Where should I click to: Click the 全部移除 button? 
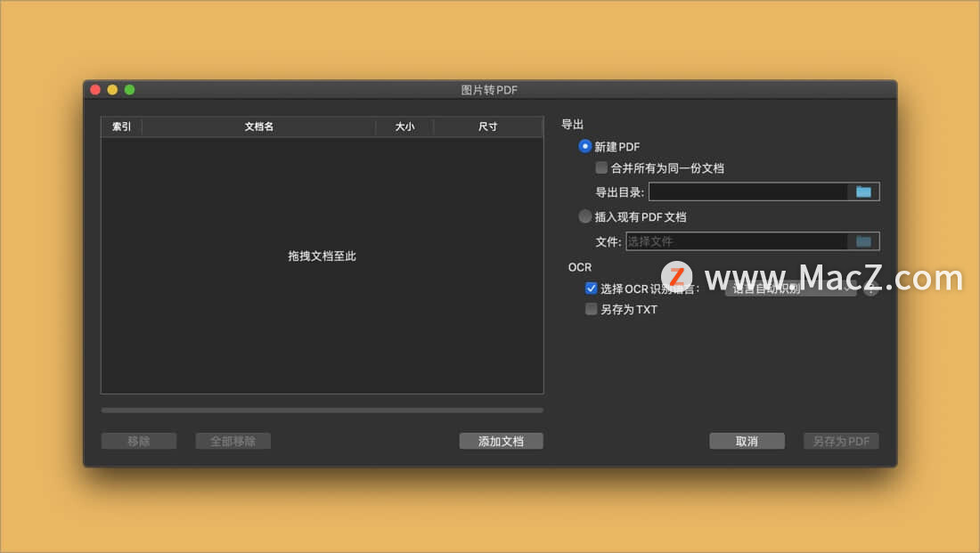(x=233, y=441)
